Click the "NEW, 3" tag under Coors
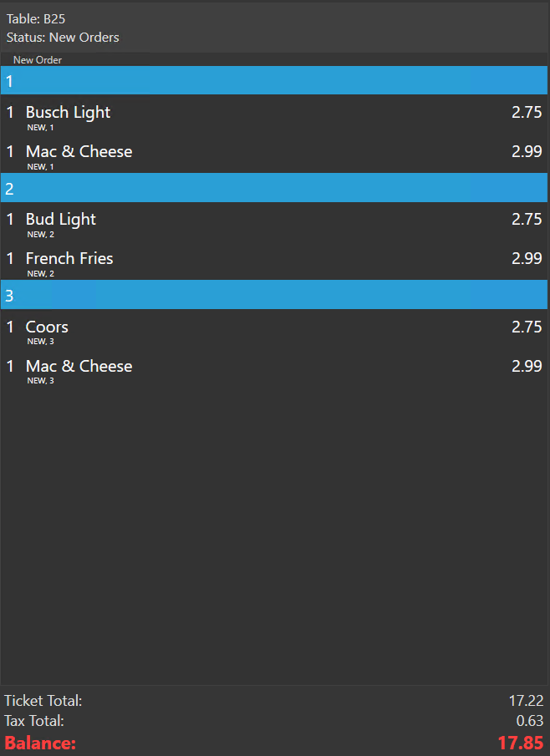 [x=40, y=342]
